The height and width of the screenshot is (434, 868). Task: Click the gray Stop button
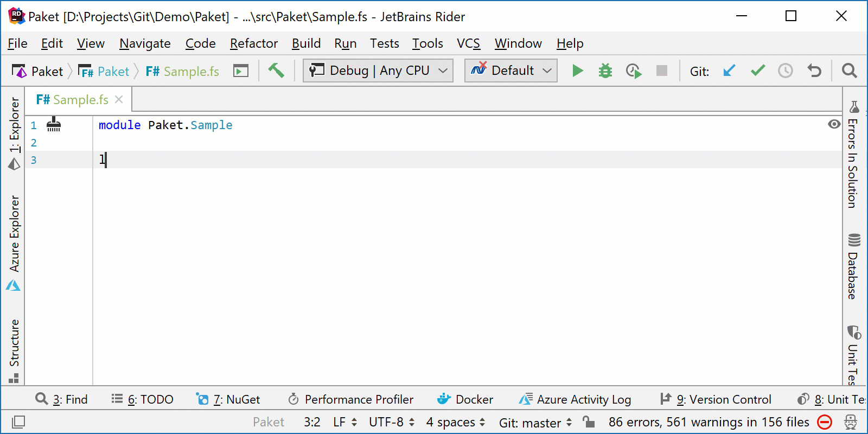(x=661, y=71)
